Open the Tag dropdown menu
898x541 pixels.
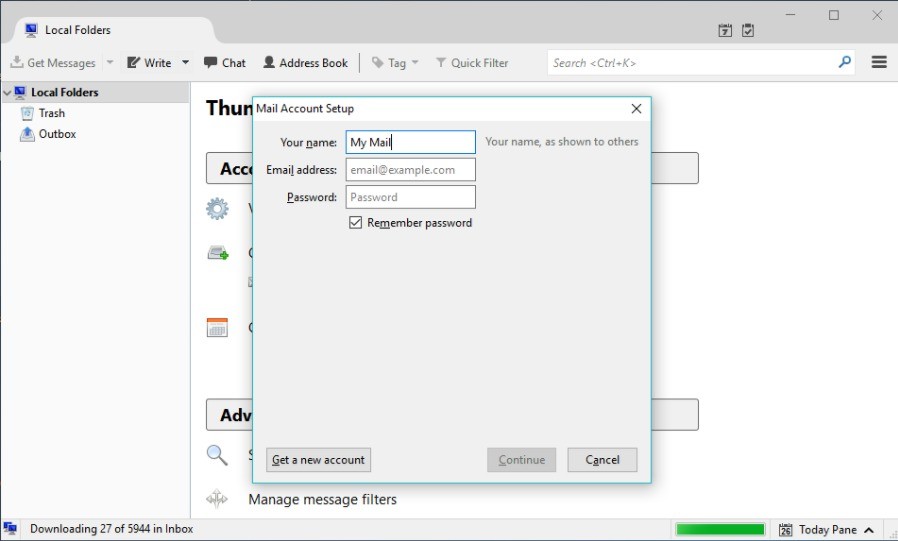point(396,63)
